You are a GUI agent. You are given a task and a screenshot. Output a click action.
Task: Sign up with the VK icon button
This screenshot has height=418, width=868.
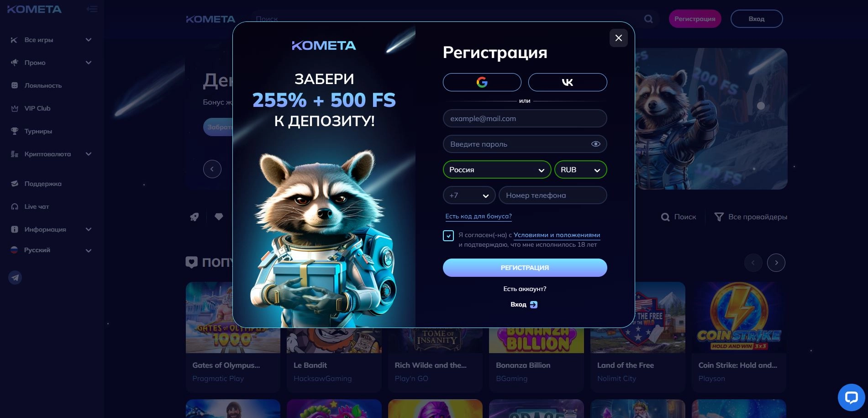[x=568, y=82]
